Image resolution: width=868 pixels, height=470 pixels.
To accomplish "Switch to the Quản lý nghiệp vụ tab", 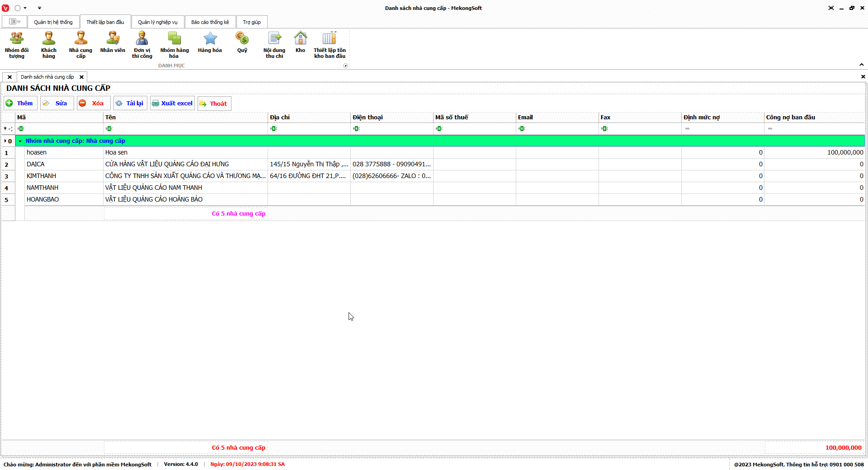I will click(157, 22).
